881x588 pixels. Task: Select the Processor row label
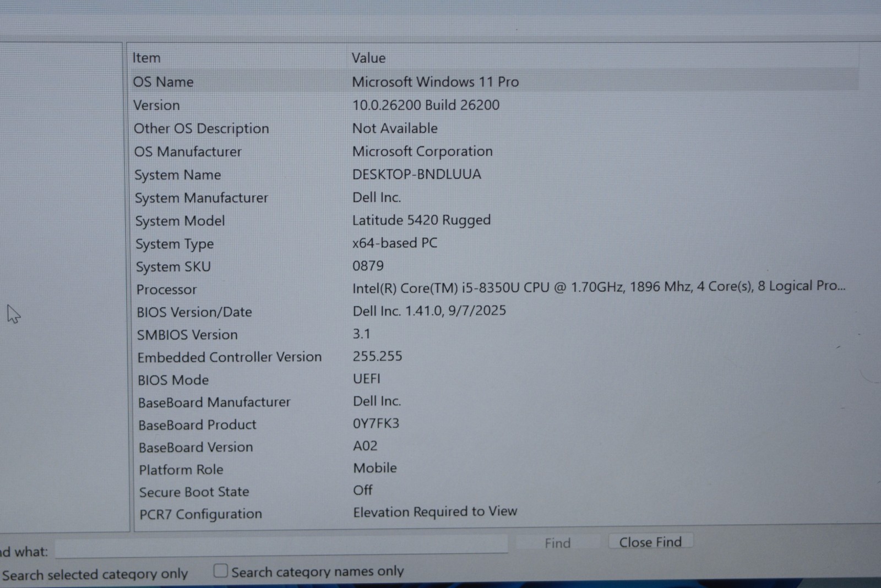point(166,290)
